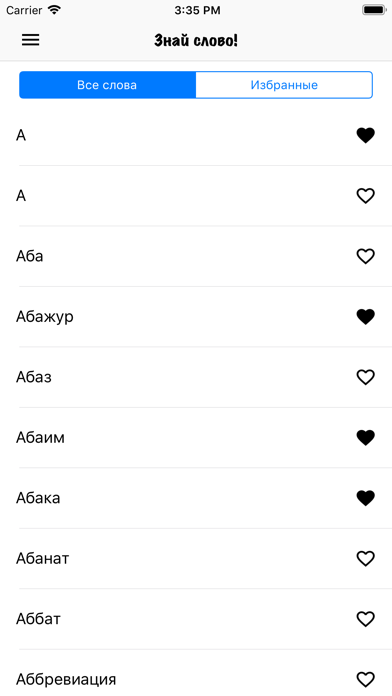The image size is (392, 696).
Task: Tap the battery status icon
Action: [x=374, y=10]
